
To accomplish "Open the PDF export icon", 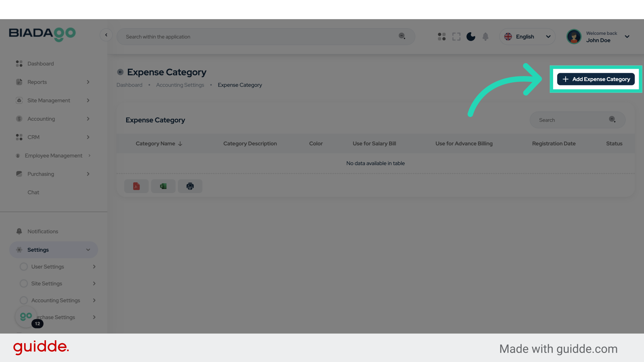I will [x=136, y=186].
